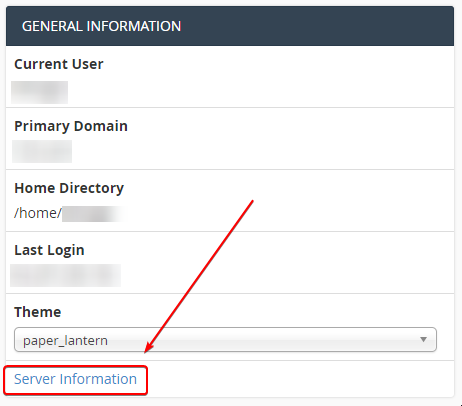Screen dimensions: 462x406
Task: Click the GENERAL INFORMATION panel header
Action: [x=230, y=26]
